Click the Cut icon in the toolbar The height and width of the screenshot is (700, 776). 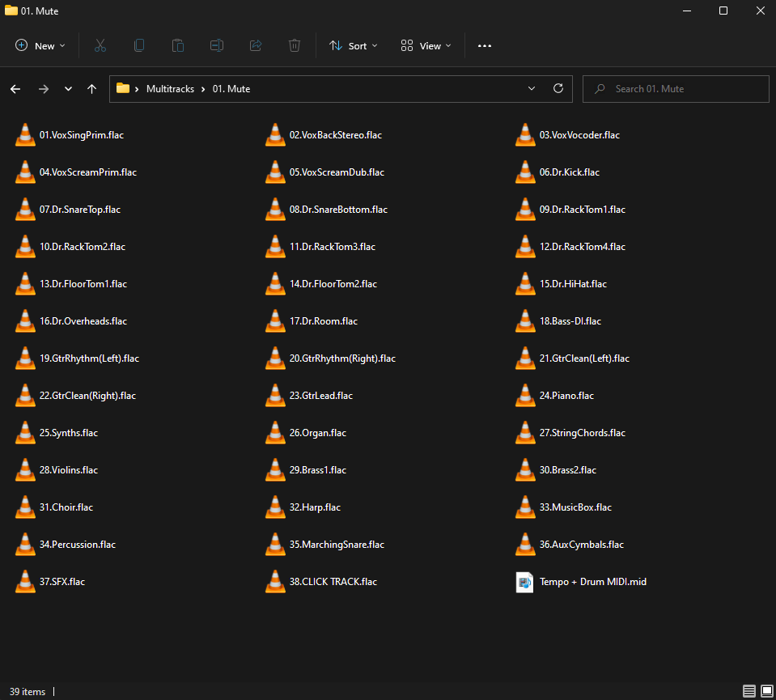click(100, 45)
